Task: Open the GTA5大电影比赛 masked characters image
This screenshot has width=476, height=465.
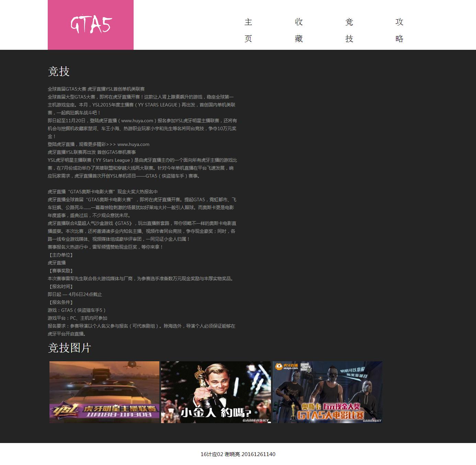Action: click(327, 392)
